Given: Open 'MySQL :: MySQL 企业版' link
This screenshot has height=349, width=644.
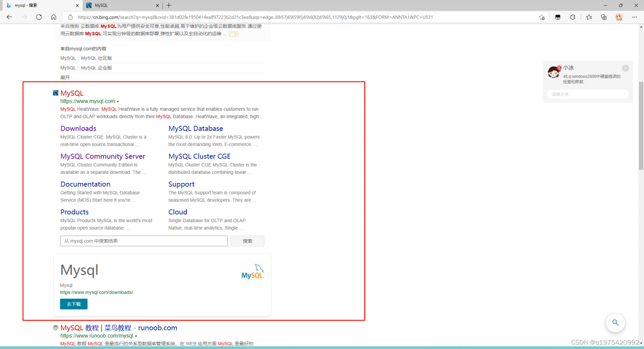Looking at the screenshot, I should (x=86, y=68).
